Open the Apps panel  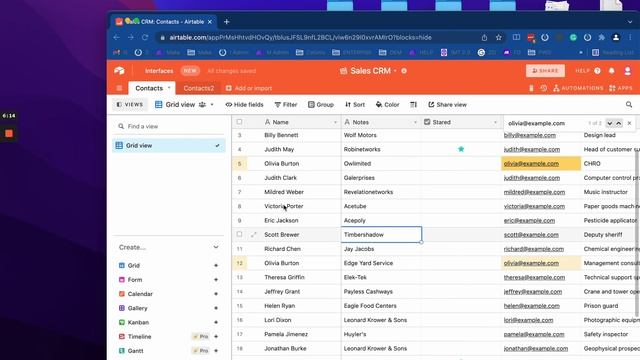pyautogui.click(x=620, y=88)
